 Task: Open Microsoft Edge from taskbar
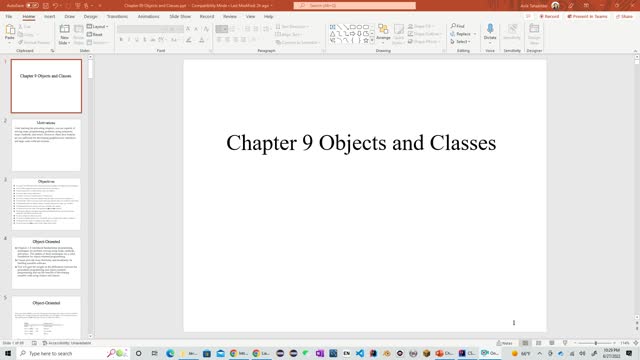pos(170,353)
